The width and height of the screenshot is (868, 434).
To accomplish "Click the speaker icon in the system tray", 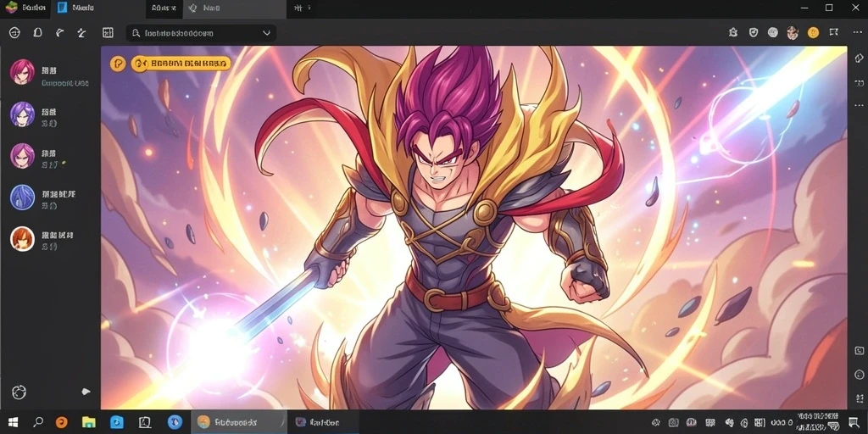I will pyautogui.click(x=728, y=422).
